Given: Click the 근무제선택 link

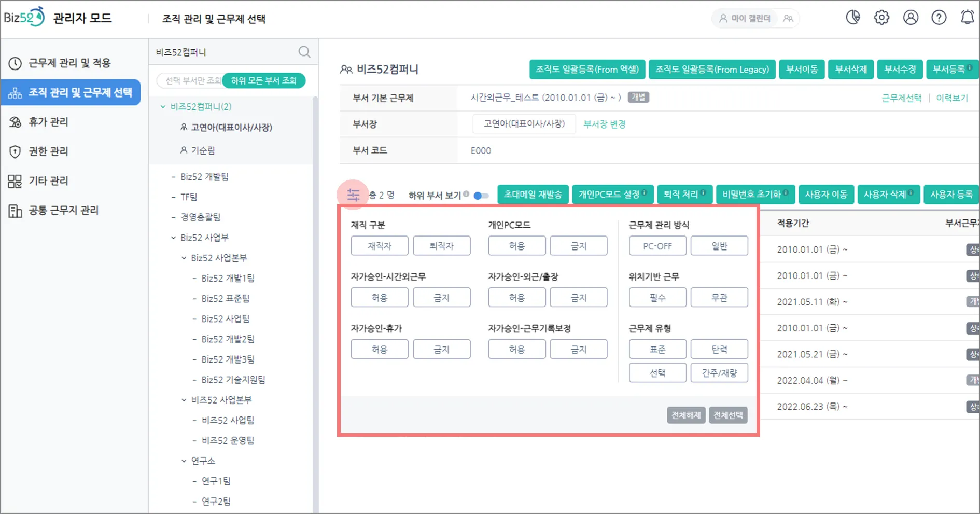Looking at the screenshot, I should point(902,98).
